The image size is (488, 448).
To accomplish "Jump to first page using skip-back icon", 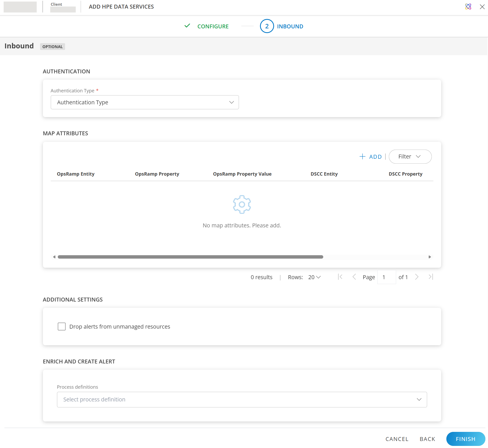I will click(340, 277).
